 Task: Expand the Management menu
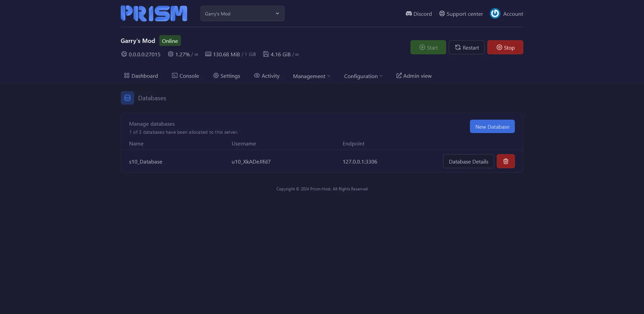[x=311, y=76]
